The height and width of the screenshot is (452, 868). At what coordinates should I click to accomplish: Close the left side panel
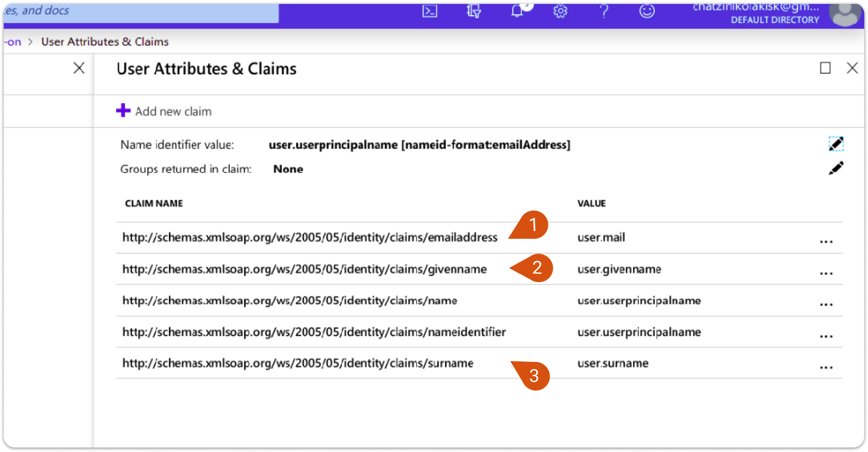79,68
